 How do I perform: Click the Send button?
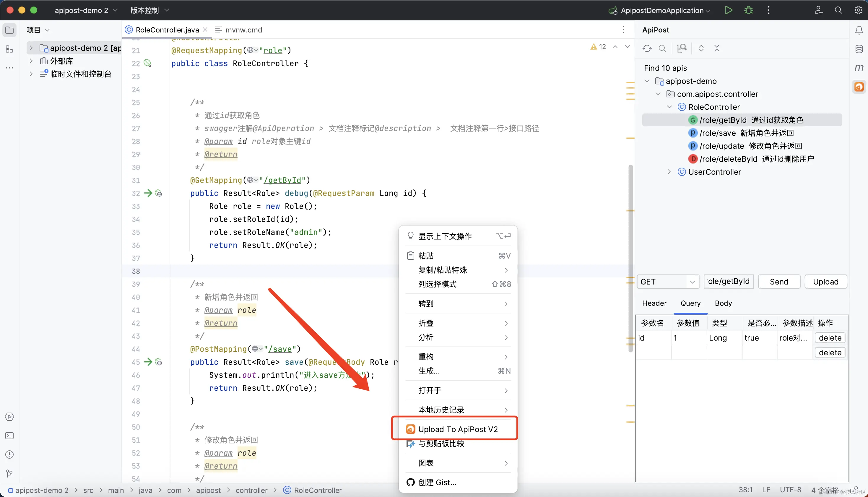pyautogui.click(x=778, y=282)
